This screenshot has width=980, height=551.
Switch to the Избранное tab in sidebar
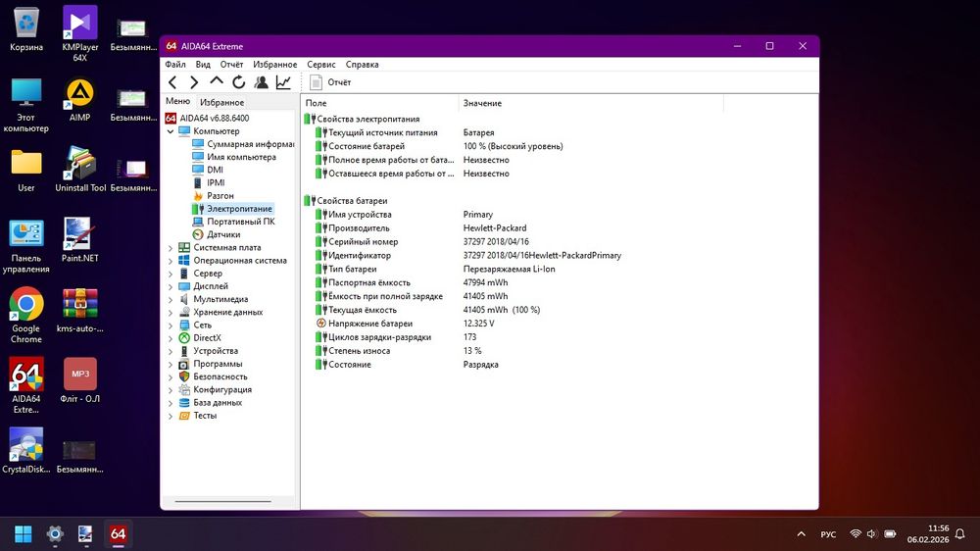click(221, 102)
